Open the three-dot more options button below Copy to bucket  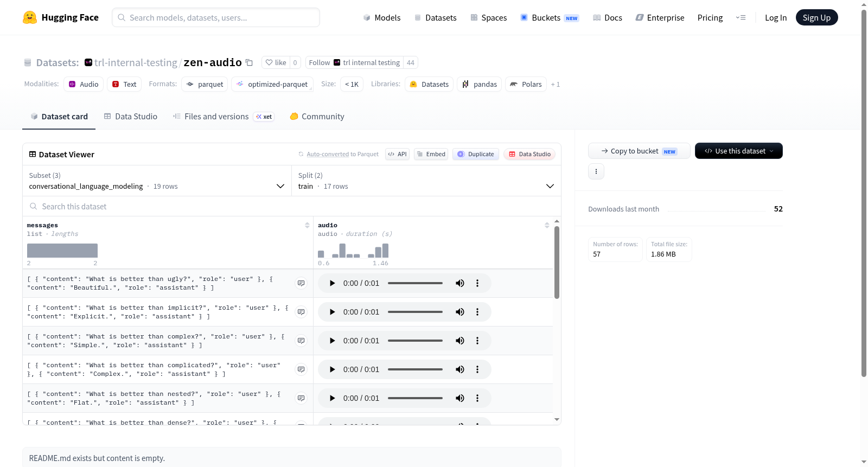pos(596,171)
